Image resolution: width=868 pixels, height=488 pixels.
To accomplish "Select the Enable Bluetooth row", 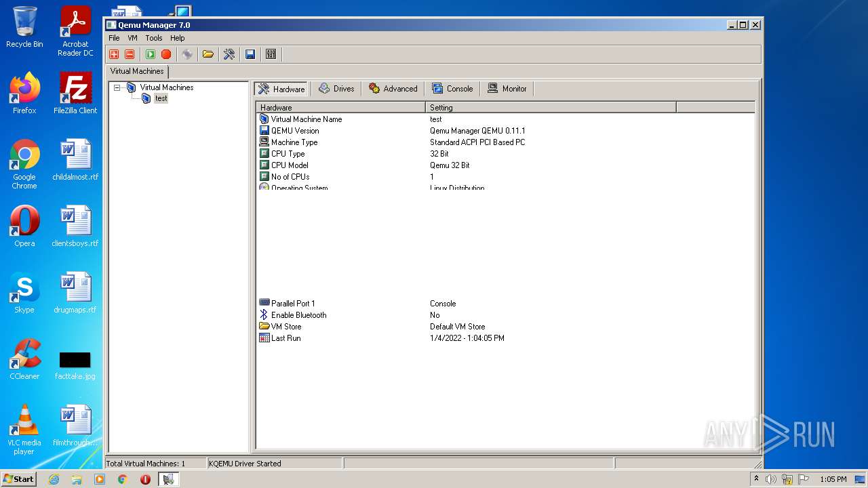I will (505, 315).
